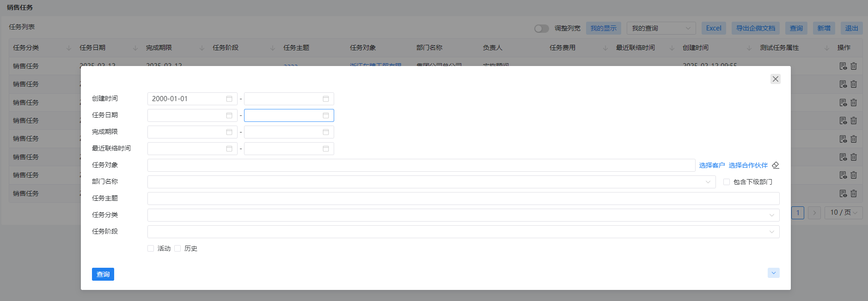Click the sort arrow on 完成期限 column

pos(202,48)
